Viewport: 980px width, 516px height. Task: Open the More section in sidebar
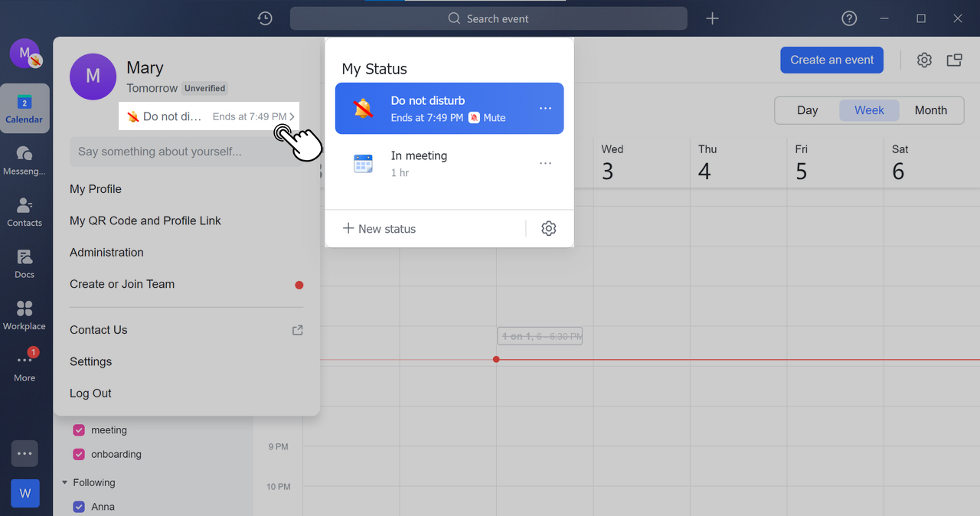24,366
